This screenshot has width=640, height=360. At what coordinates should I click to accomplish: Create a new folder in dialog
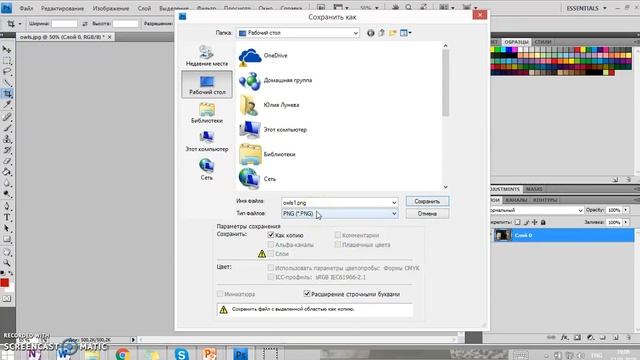pos(393,33)
